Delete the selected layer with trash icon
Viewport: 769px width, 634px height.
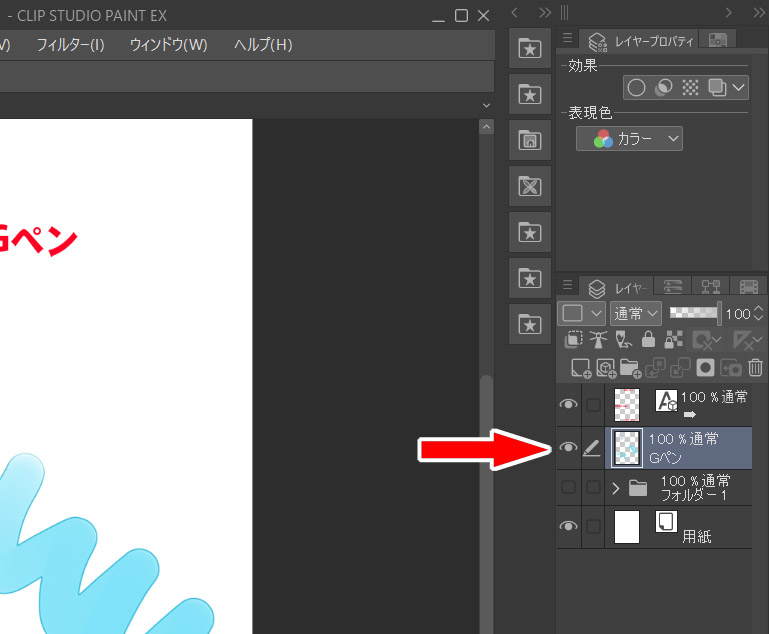click(x=756, y=368)
